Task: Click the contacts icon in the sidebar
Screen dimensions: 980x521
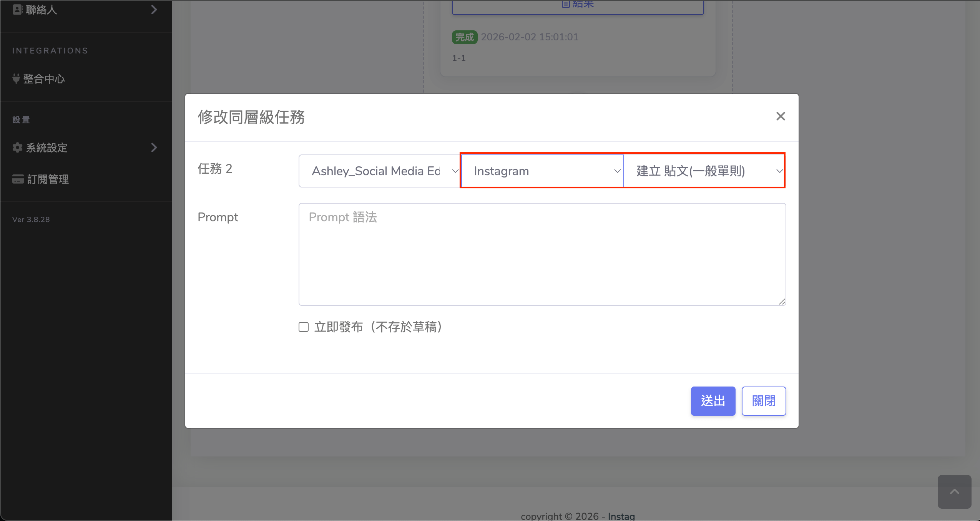Action: click(x=17, y=10)
